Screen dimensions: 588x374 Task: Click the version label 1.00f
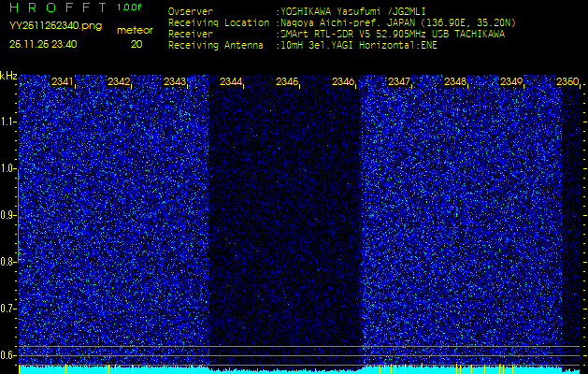coord(129,7)
